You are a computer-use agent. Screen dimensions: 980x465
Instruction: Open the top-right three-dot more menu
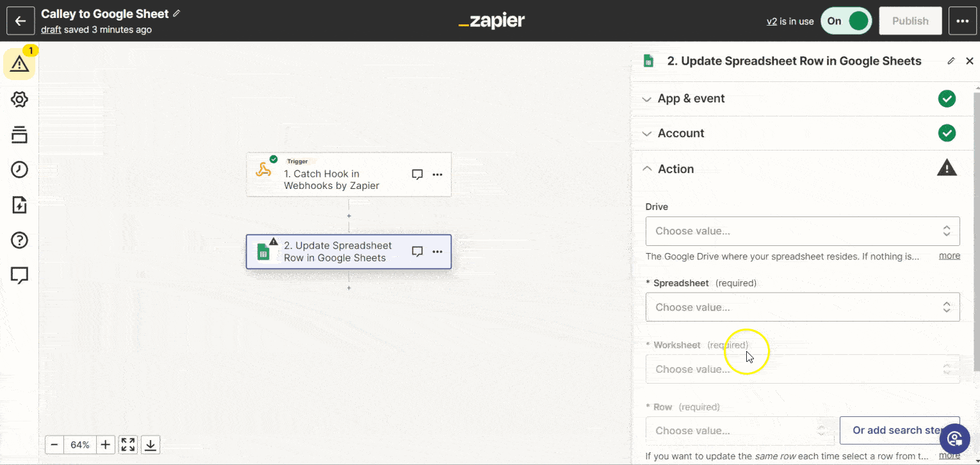[x=962, y=21]
